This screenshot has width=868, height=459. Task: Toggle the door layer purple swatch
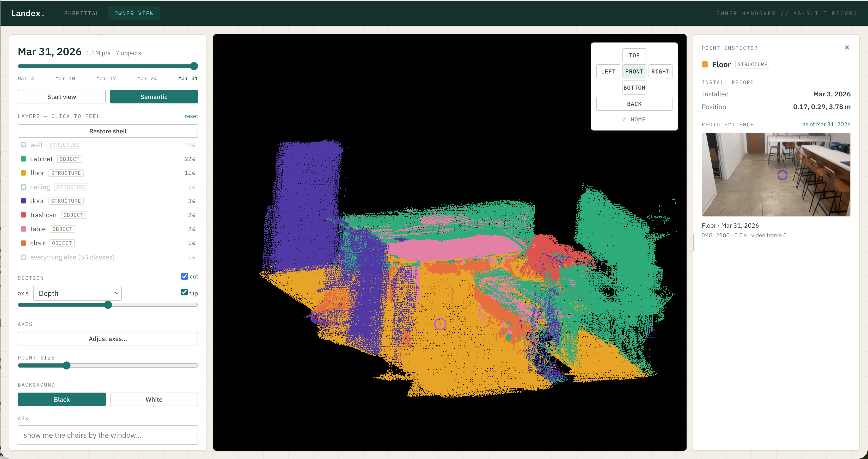click(x=23, y=201)
